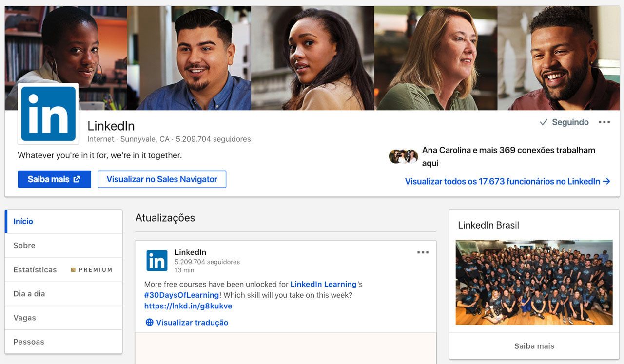Open the Vagas tab
Viewport: 624px width, 364px height.
63,318
